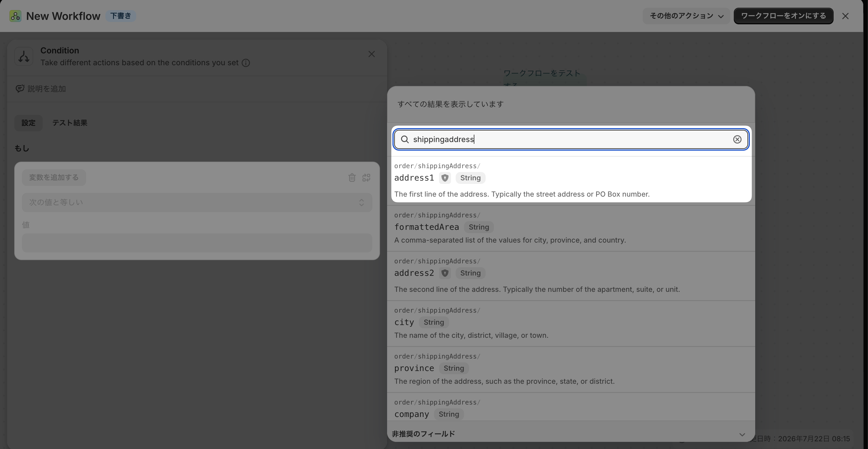Select the address2 result
Screen dimensions: 868x449
coord(571,276)
